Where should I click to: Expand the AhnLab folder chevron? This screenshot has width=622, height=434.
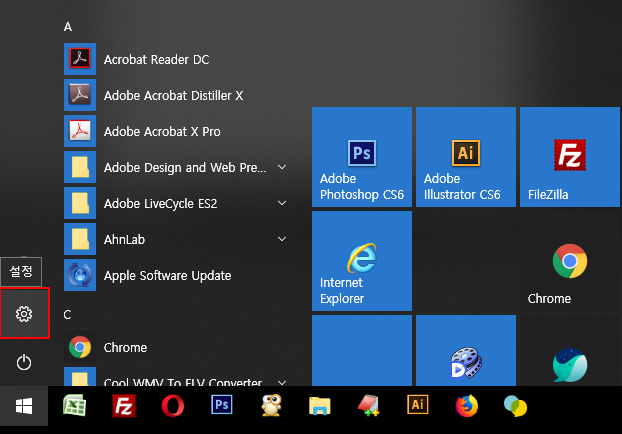pyautogui.click(x=282, y=239)
